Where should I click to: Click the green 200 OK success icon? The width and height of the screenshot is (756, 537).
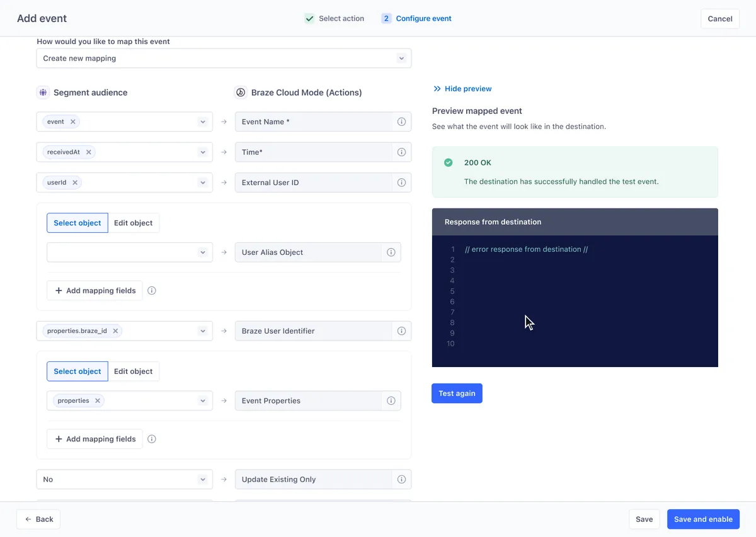[x=449, y=162]
